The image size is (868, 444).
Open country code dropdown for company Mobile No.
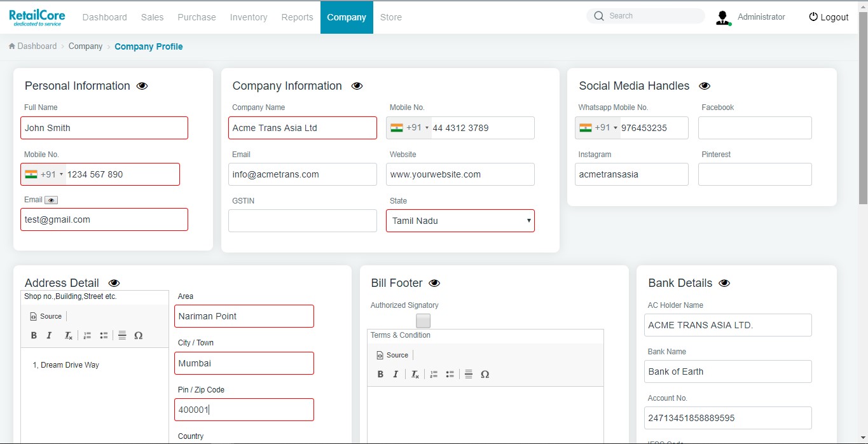point(410,128)
